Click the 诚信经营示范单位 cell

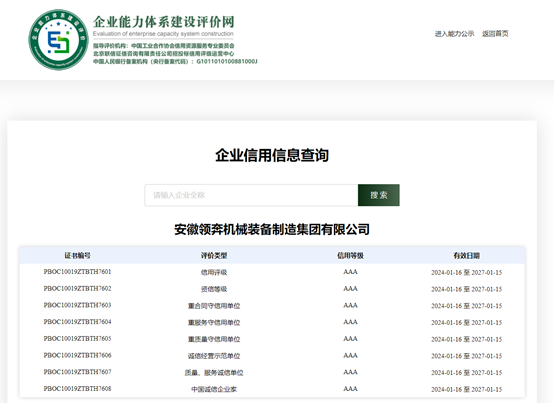(214, 356)
